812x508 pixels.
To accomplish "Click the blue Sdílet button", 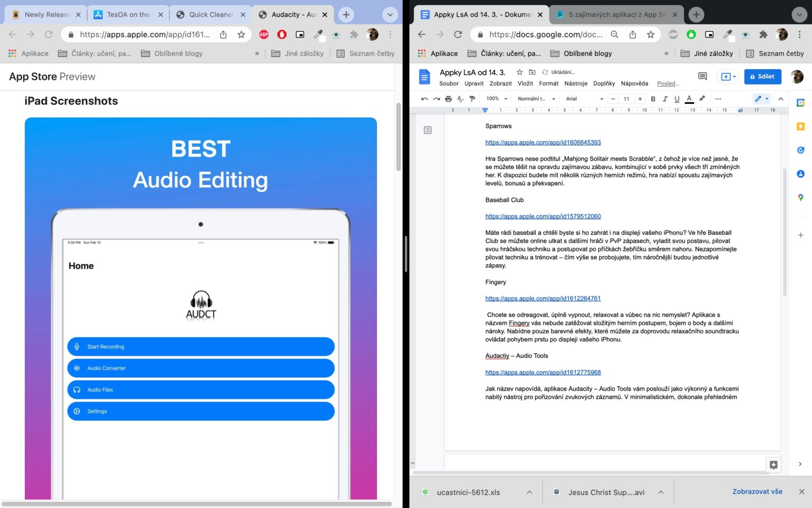I will tap(762, 77).
